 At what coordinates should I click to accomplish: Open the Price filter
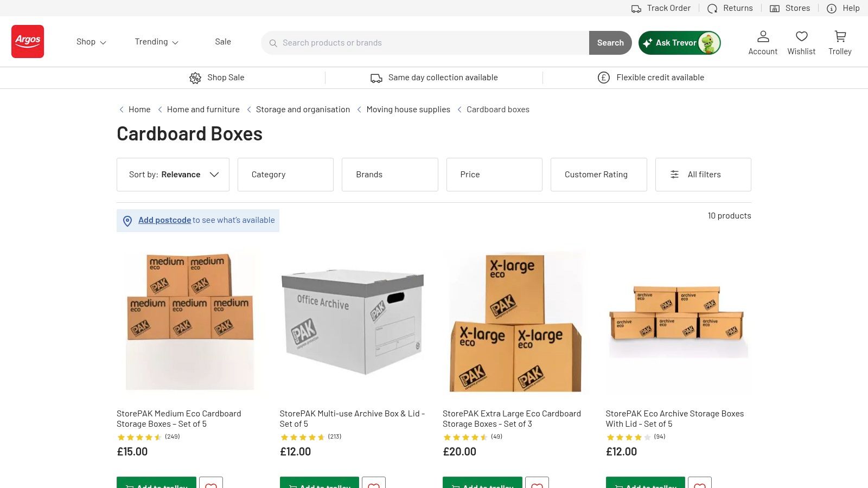[x=494, y=174]
